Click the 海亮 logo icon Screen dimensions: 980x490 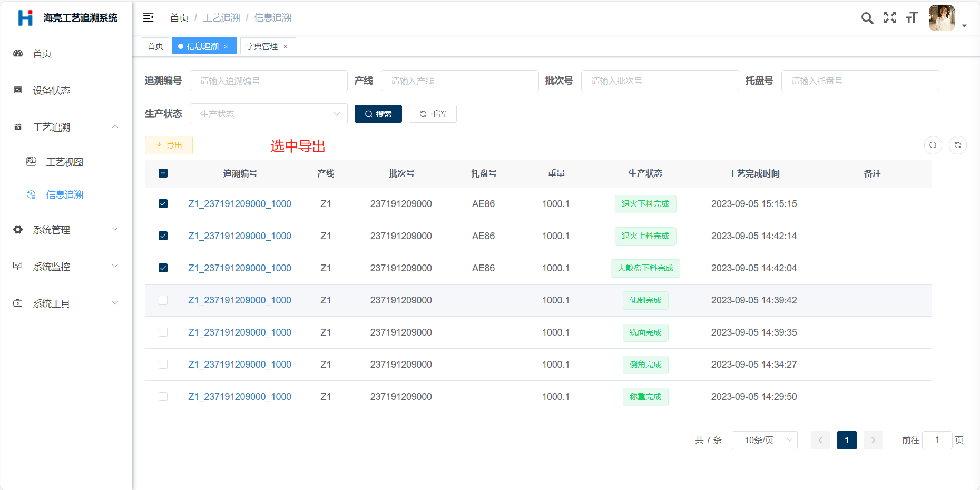25,18
